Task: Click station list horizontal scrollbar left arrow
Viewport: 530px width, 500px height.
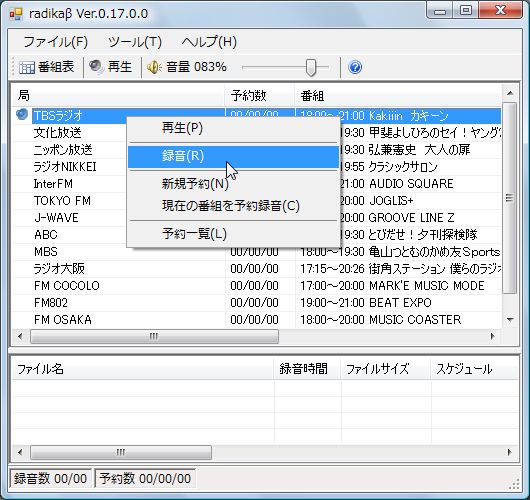Action: coord(20,336)
